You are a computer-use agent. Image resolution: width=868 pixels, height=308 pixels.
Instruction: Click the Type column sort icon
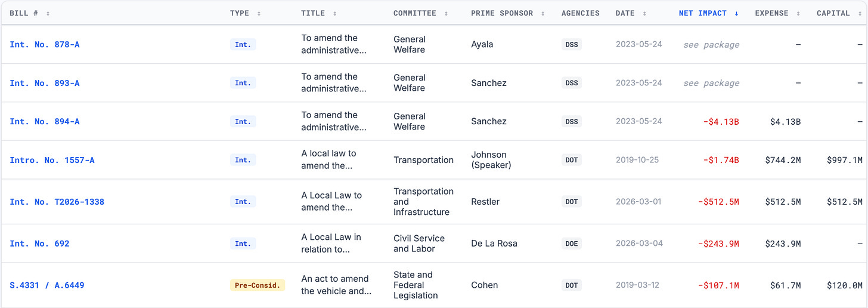(259, 13)
